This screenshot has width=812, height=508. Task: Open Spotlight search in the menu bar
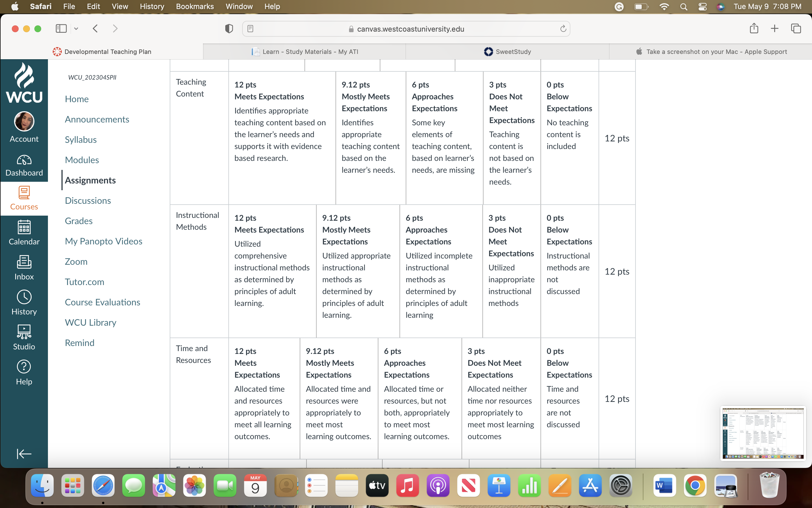point(683,7)
